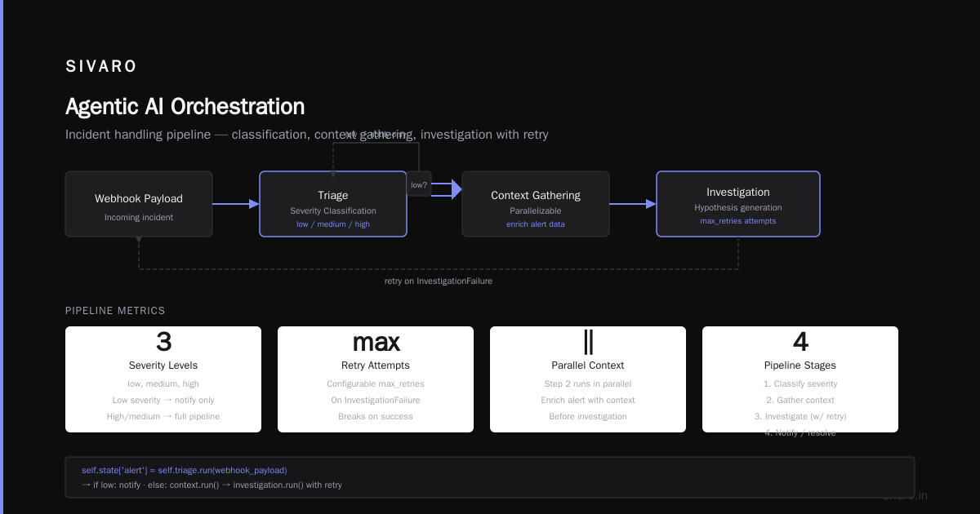980x514 pixels.
Task: Select the Triage node title
Action: pyautogui.click(x=333, y=195)
